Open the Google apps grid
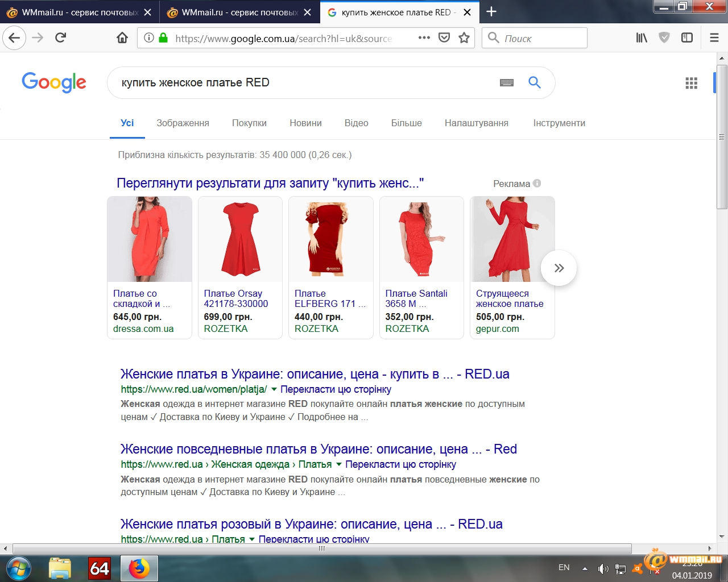 (691, 83)
